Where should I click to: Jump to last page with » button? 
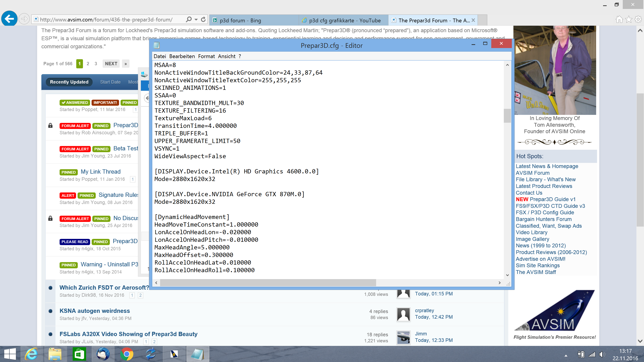(125, 64)
